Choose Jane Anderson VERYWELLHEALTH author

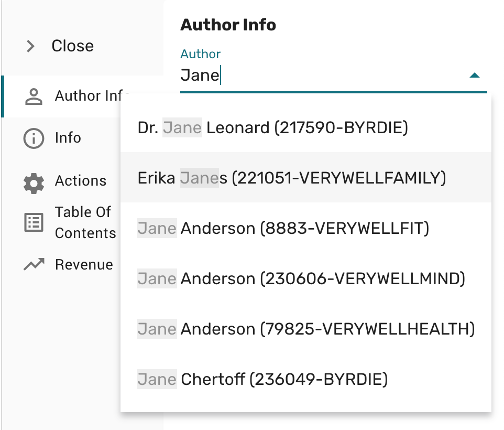[x=305, y=329]
